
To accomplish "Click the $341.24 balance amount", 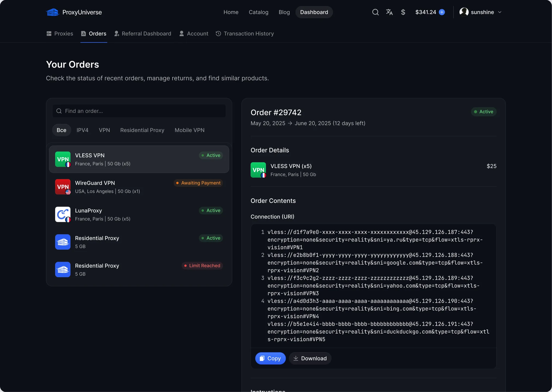I will pos(426,12).
